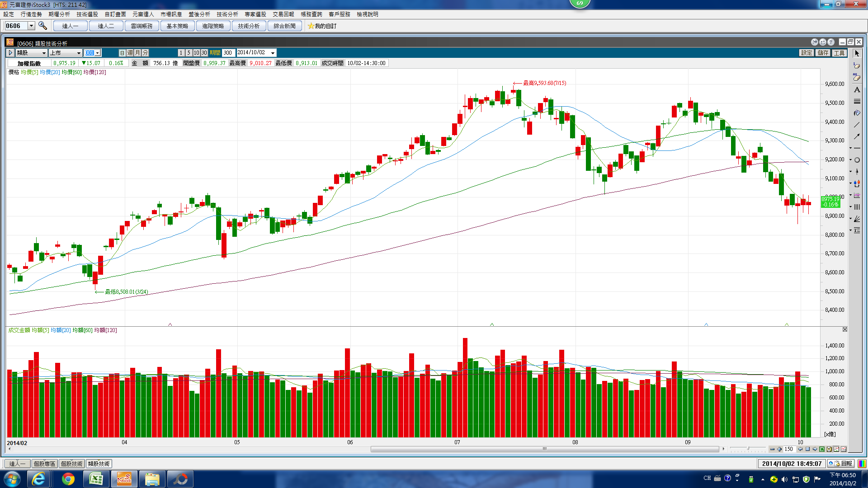The height and width of the screenshot is (488, 868).
Task: Click the 技術分析 toolbar button
Action: 249,26
